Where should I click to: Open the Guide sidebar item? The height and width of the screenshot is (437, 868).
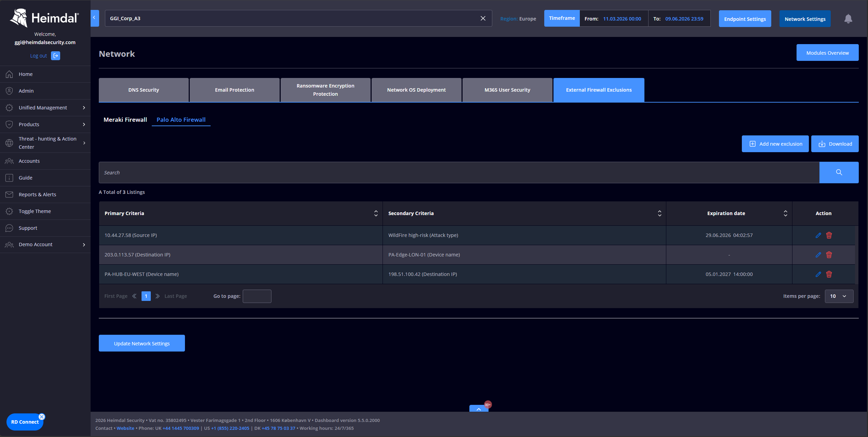[45, 178]
